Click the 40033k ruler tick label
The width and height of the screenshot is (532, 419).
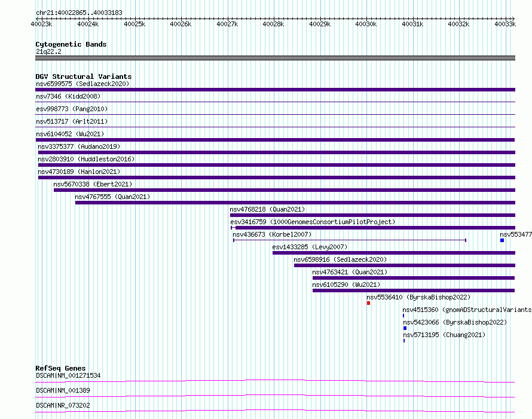(x=505, y=24)
